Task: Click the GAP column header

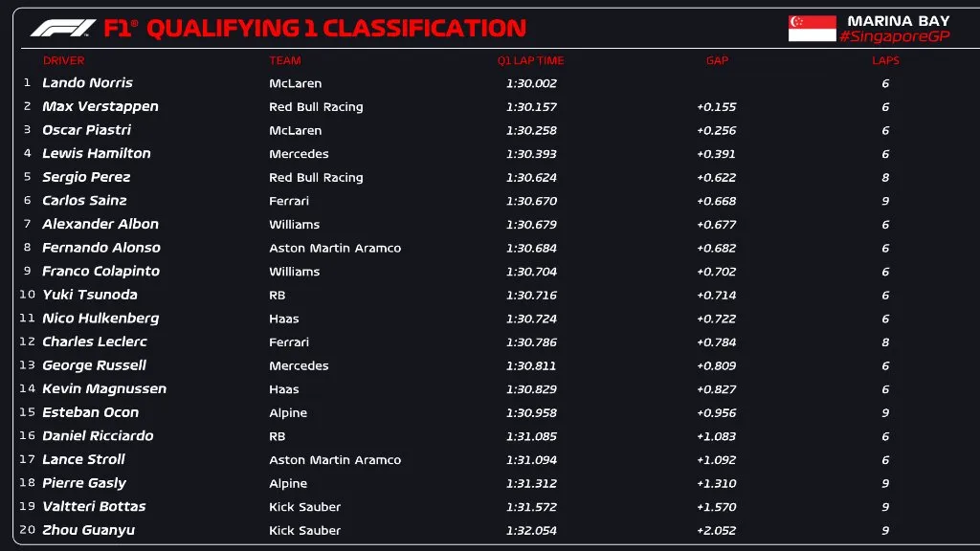Action: (x=717, y=60)
